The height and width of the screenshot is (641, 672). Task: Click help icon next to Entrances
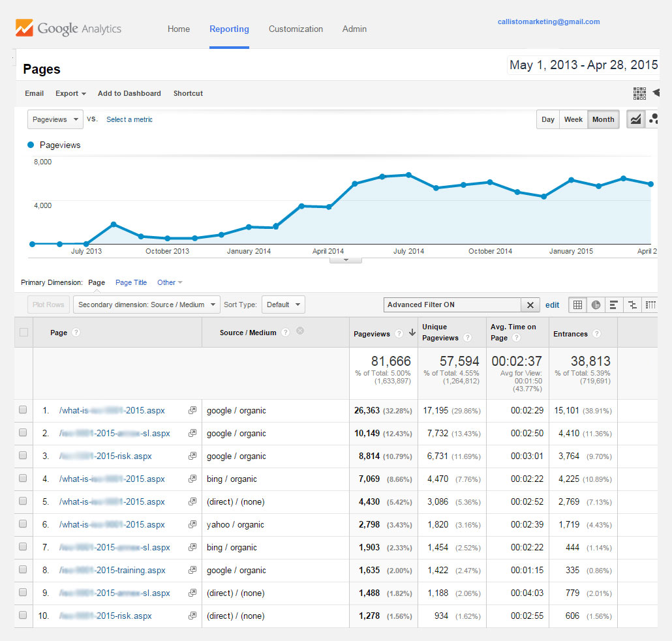pos(596,334)
